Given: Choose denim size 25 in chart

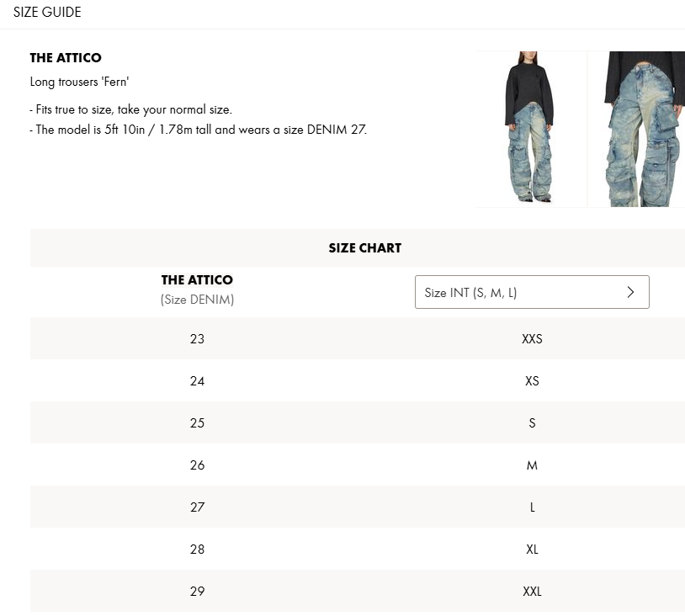Looking at the screenshot, I should click(197, 423).
